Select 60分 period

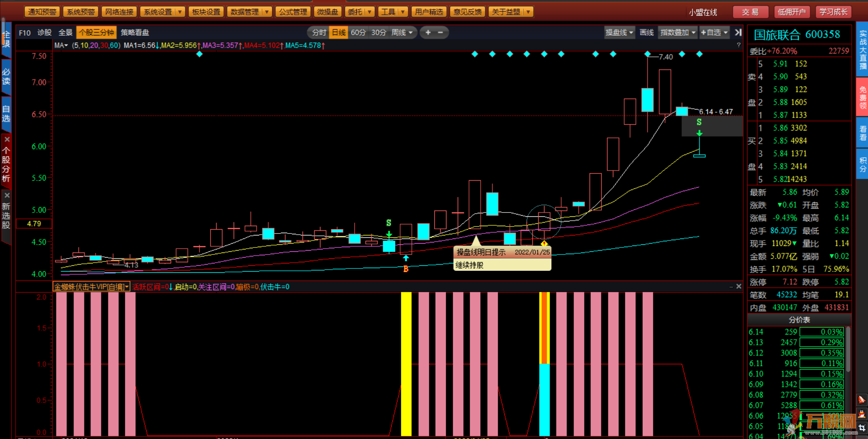coord(358,33)
